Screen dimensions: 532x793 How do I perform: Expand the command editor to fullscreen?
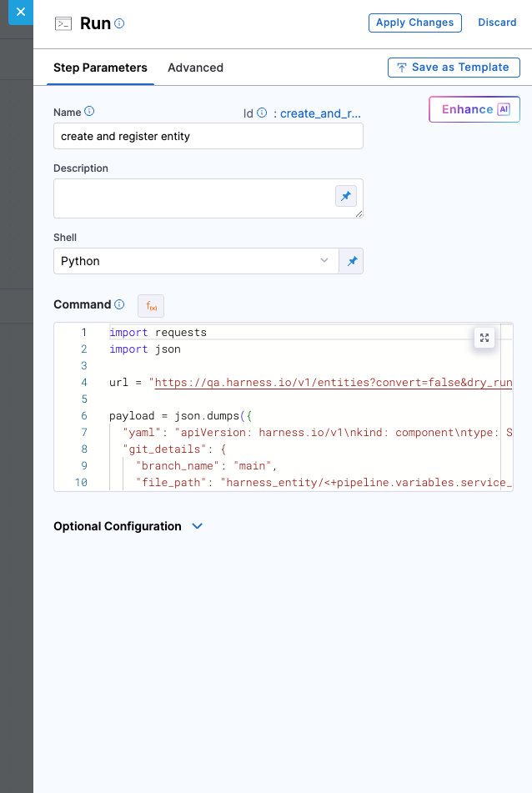484,338
